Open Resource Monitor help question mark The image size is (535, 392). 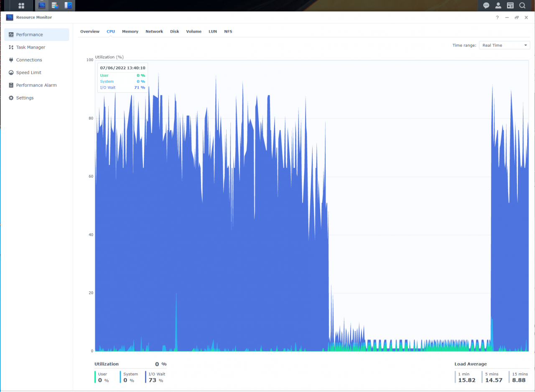coord(497,18)
